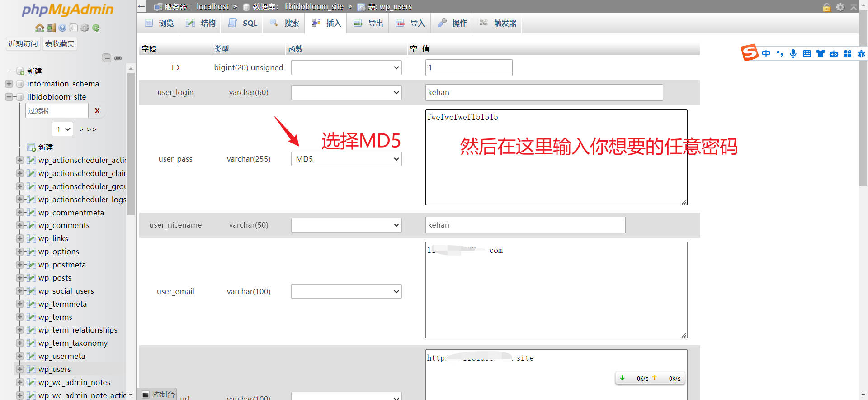Image resolution: width=868 pixels, height=400 pixels.
Task: Go to phpMyAdmin home icon
Action: (x=40, y=28)
